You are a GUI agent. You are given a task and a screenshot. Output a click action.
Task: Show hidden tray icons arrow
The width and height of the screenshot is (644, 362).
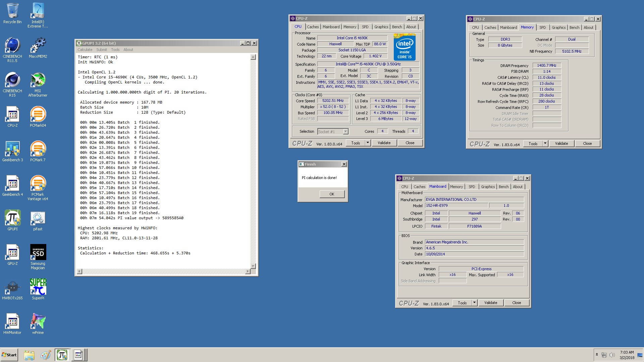point(597,355)
